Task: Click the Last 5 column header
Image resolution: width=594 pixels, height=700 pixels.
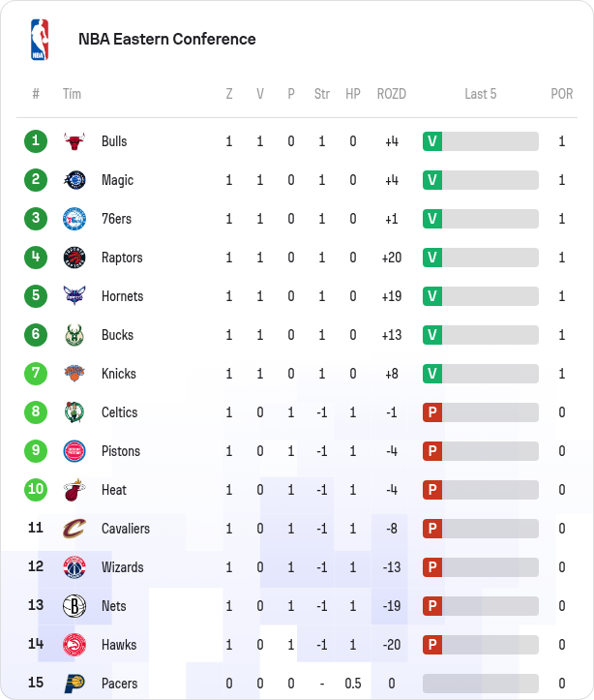Action: [481, 94]
